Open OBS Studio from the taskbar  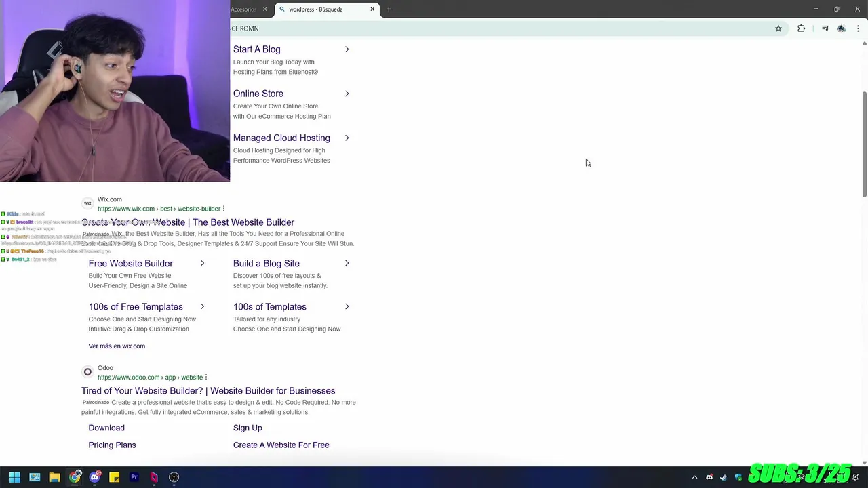pos(174,477)
